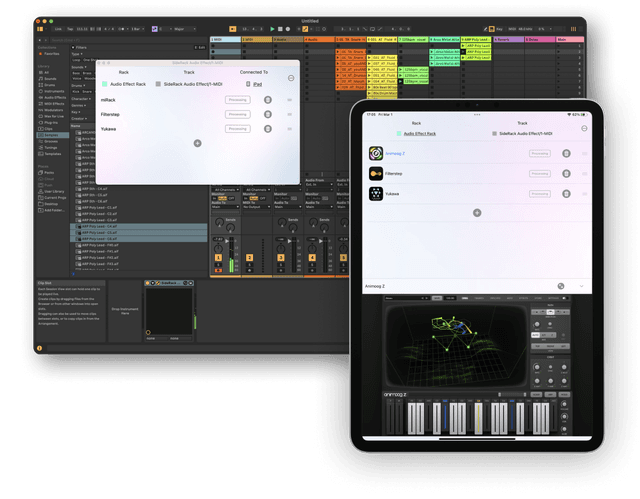Viewport: 640px width, 499px height.
Task: Expand the Animoog Z panel chevron
Action: [x=581, y=286]
